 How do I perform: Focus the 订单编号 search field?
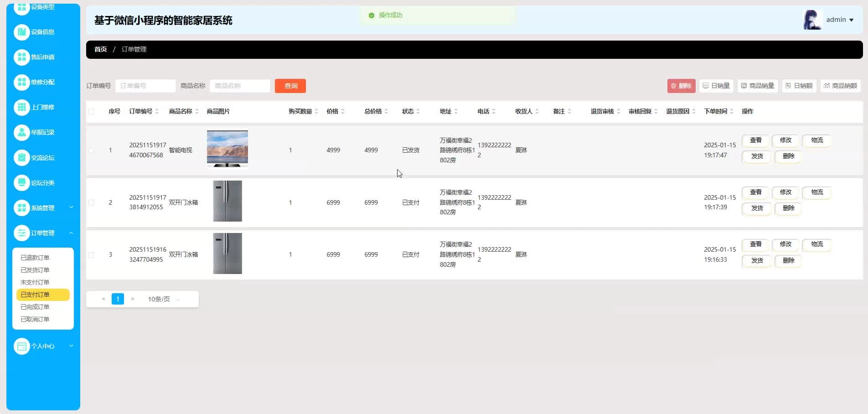(x=145, y=86)
